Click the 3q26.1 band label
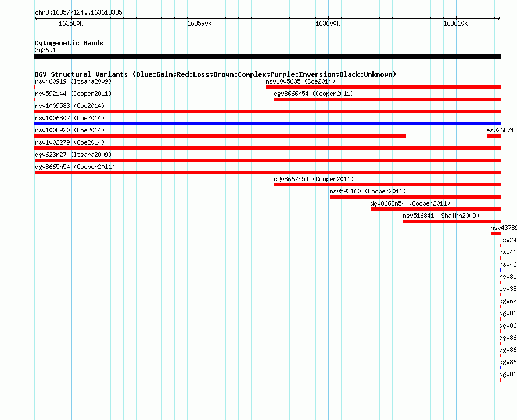 [45, 50]
